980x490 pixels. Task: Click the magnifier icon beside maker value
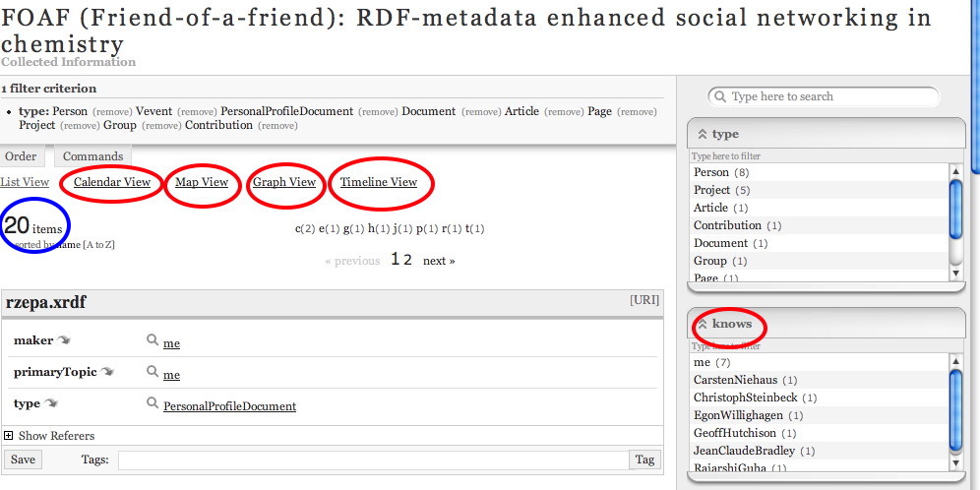153,340
